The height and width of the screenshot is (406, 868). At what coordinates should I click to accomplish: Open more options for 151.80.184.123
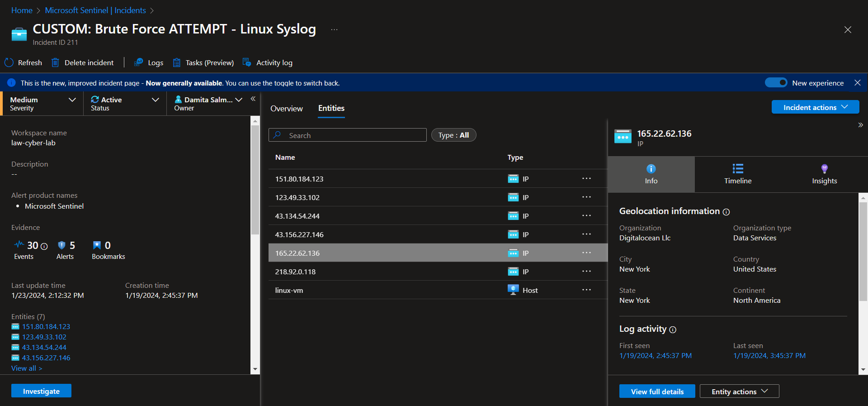(586, 178)
